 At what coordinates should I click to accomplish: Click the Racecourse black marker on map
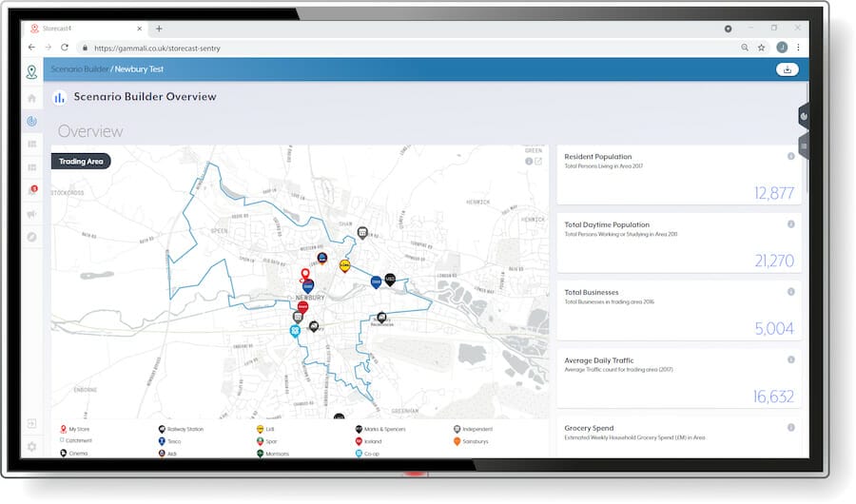[381, 318]
